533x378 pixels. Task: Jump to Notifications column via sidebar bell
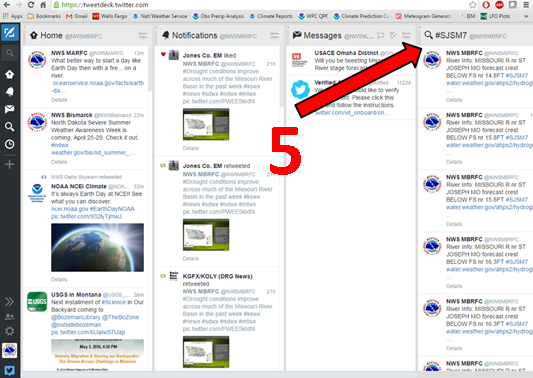(10, 91)
